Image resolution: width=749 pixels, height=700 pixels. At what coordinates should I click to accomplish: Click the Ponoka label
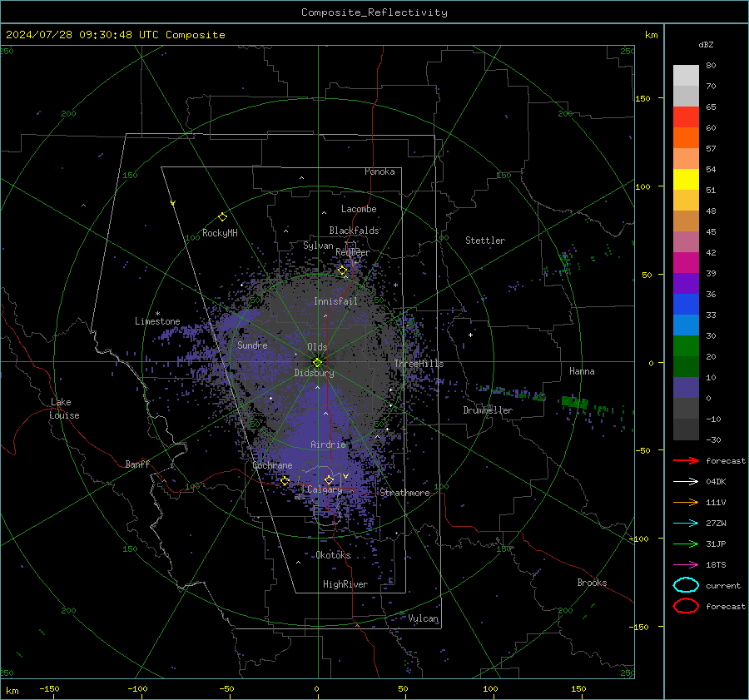[379, 171]
